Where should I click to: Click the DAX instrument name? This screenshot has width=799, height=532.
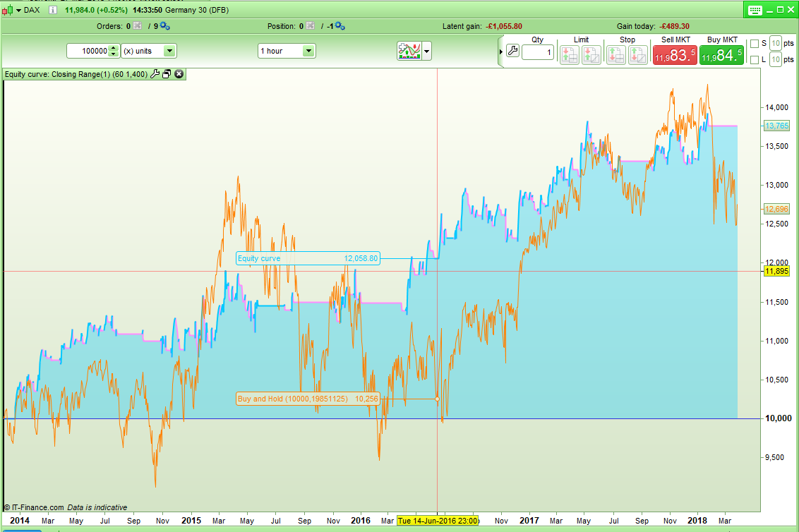pyautogui.click(x=32, y=10)
